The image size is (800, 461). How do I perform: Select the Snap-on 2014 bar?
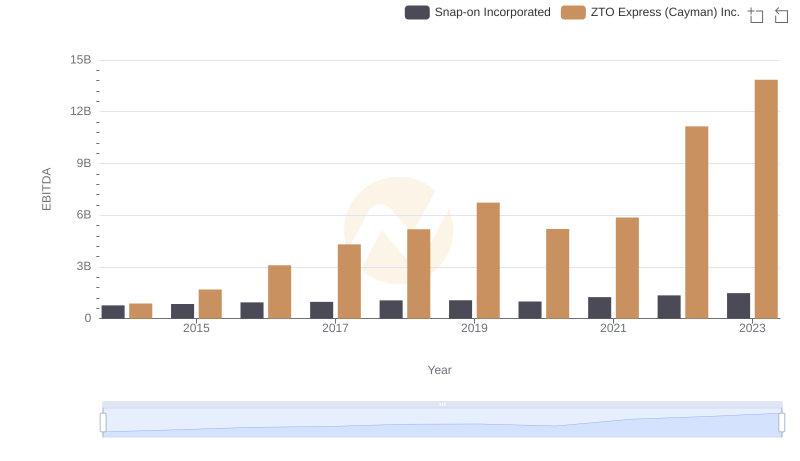click(x=113, y=312)
